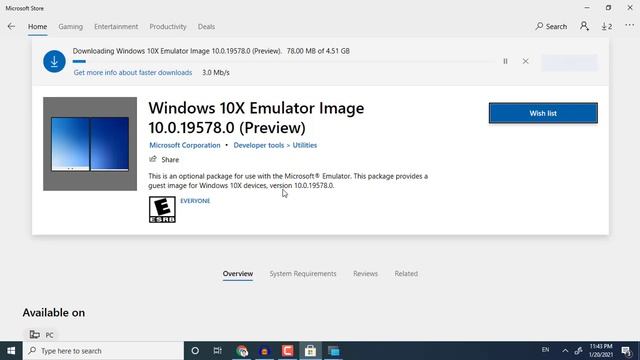This screenshot has width=640, height=360.
Task: Open the Utilities subcategory link
Action: [304, 145]
